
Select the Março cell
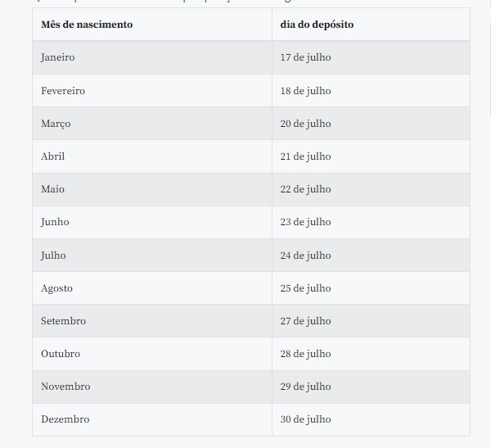pos(56,124)
